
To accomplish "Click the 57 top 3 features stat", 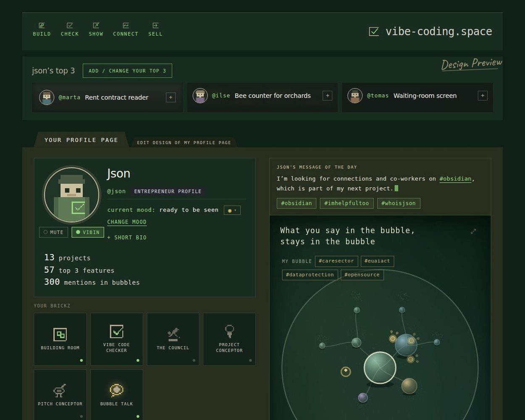I will 79,270.
